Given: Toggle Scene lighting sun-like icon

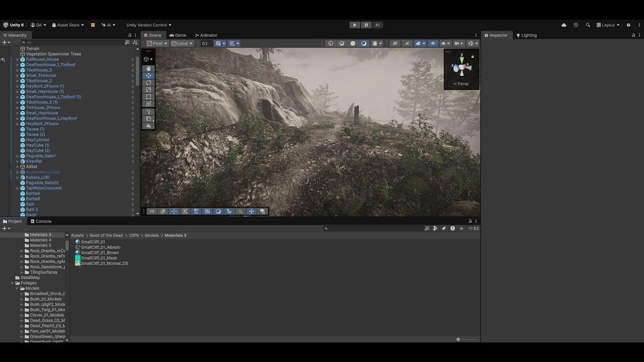Looking at the screenshot, I should 375,43.
